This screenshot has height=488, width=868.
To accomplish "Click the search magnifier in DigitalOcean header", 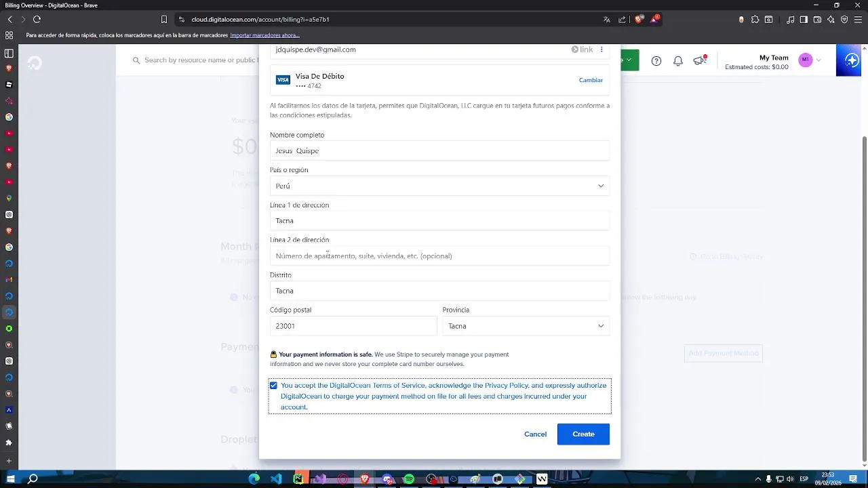I will click(136, 60).
